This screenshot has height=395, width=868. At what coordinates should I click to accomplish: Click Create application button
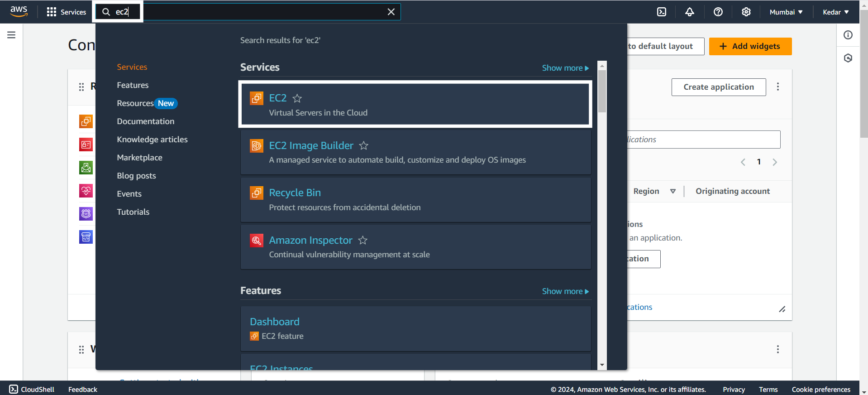click(718, 87)
